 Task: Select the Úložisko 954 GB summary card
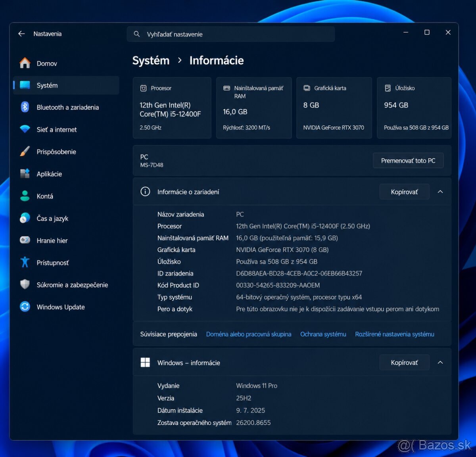click(x=414, y=108)
